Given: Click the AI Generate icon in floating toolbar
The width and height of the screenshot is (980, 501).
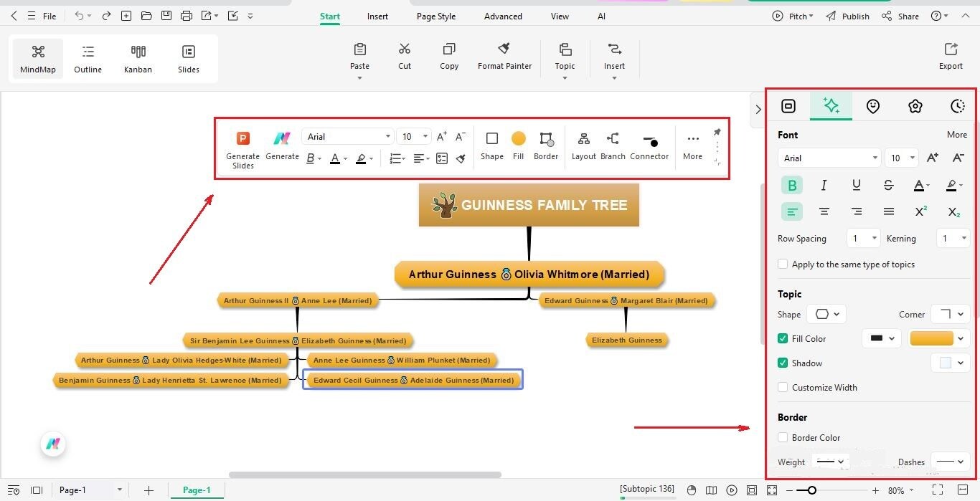Looking at the screenshot, I should 282,138.
